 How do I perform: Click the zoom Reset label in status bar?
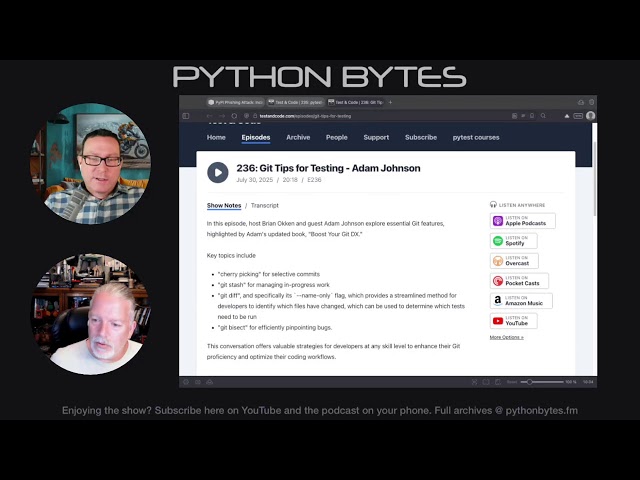pyautogui.click(x=512, y=382)
